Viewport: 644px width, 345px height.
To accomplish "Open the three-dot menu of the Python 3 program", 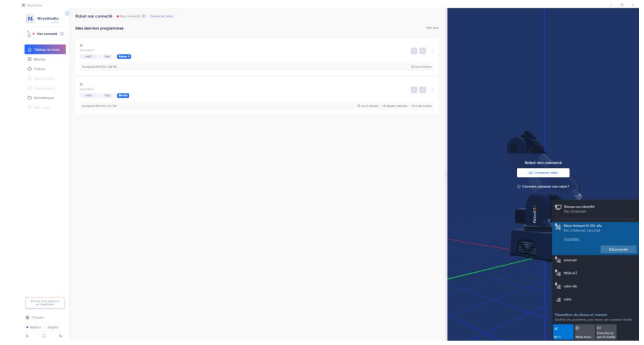I will click(x=432, y=51).
